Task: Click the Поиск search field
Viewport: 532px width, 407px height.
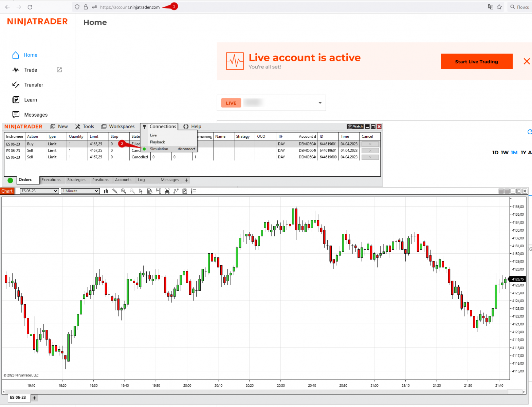Action: (x=520, y=7)
